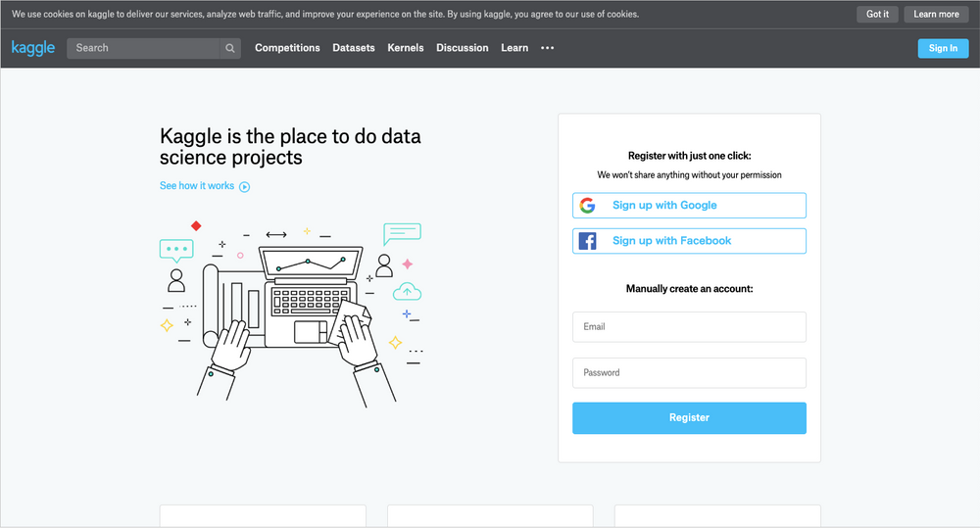Dismiss cookie banner with Got it
Screen dimensions: 980x528
point(877,15)
